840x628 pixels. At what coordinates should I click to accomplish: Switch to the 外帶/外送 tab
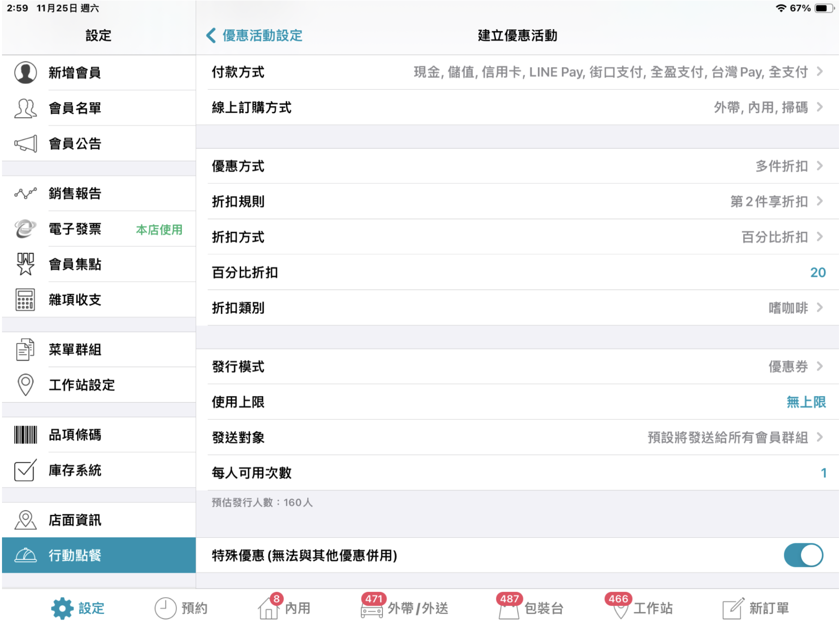point(405,608)
